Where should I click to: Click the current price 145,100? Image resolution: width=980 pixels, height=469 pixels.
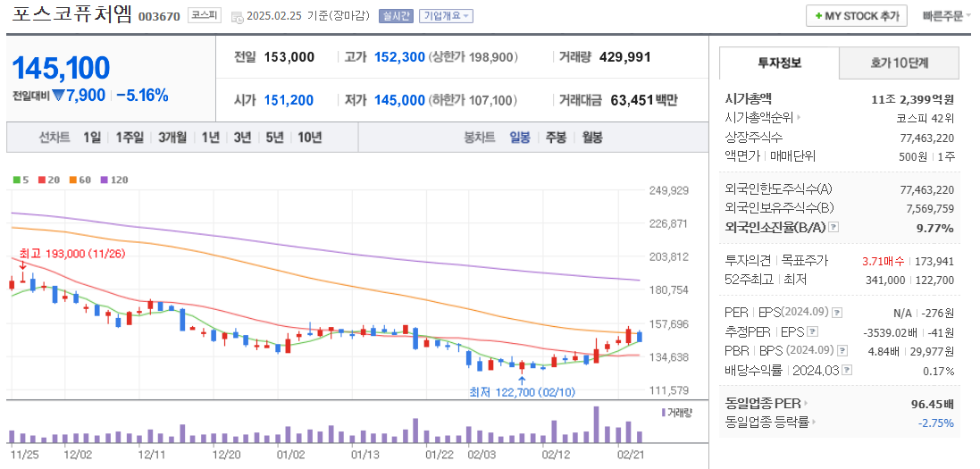click(62, 68)
